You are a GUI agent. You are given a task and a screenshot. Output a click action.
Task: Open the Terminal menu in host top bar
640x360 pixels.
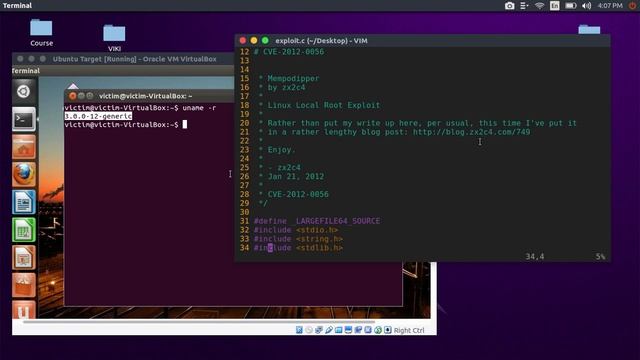[17, 6]
